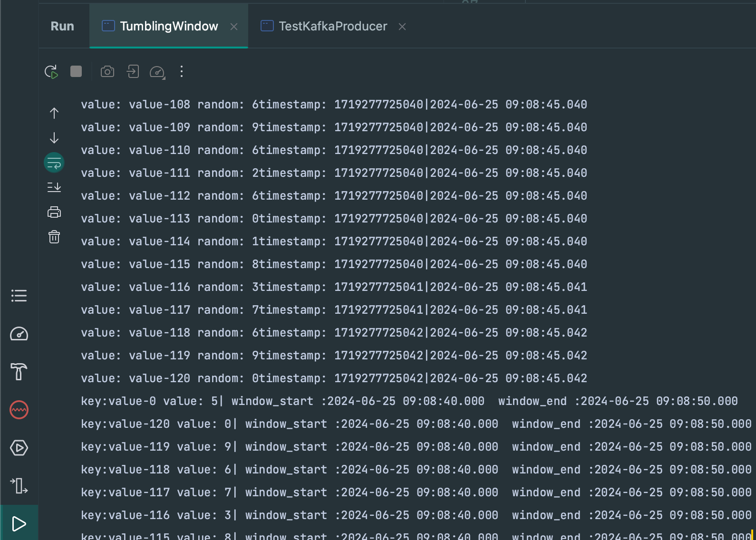Image resolution: width=756 pixels, height=540 pixels.
Task: Click the console line 'value-120 random: 0'
Action: click(x=334, y=378)
